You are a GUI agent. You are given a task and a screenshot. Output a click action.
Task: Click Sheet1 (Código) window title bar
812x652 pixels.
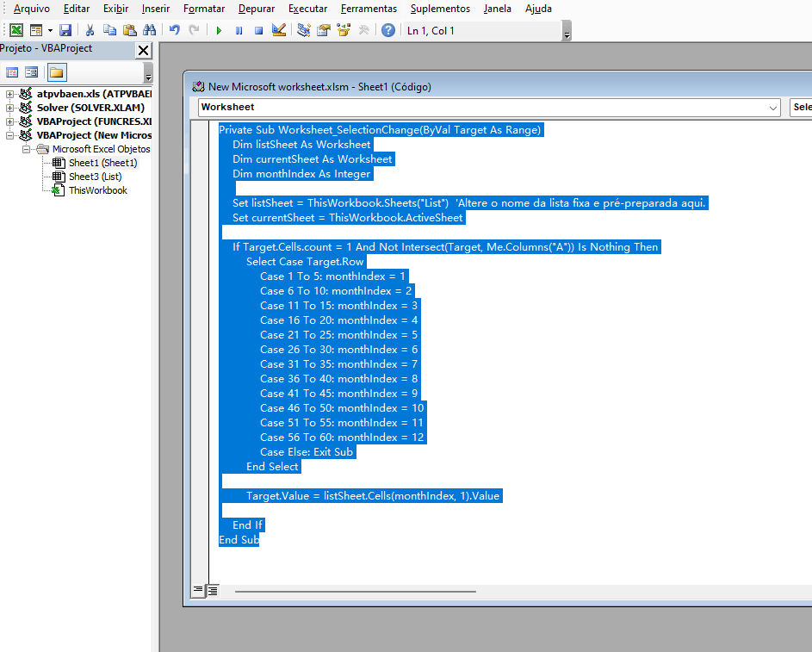coord(497,86)
